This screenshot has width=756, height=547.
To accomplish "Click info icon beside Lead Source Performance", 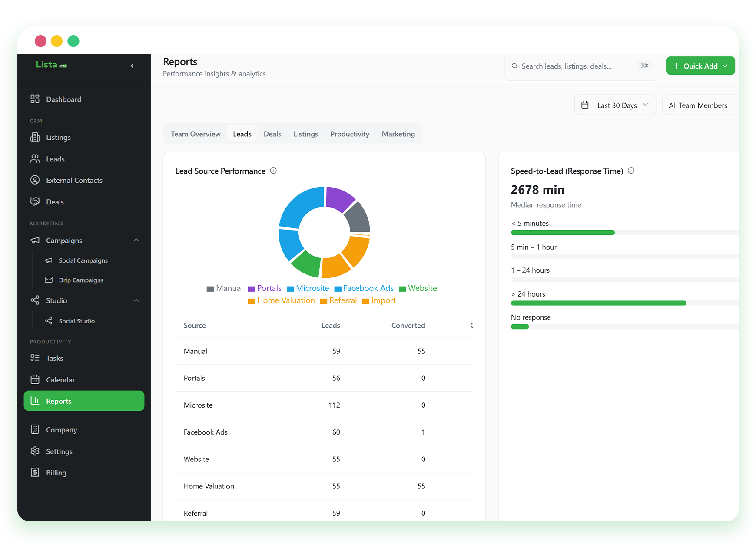I will 273,171.
